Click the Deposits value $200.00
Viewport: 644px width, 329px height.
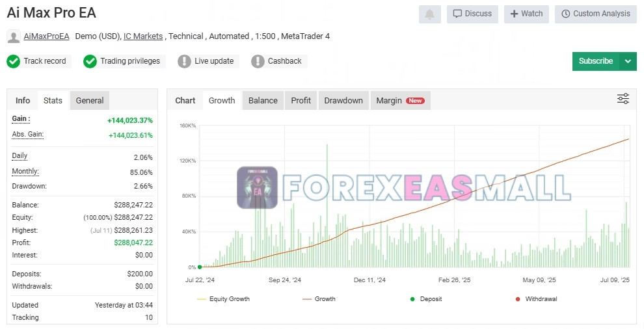tap(140, 274)
